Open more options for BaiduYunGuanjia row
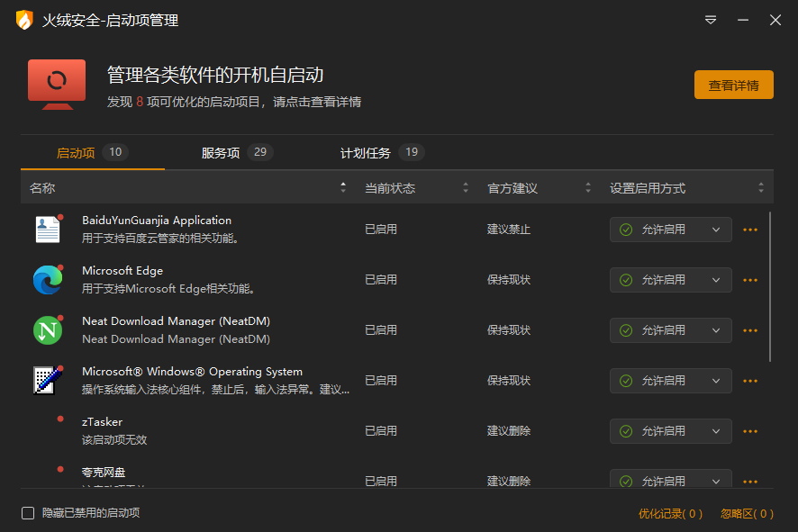 coord(750,230)
